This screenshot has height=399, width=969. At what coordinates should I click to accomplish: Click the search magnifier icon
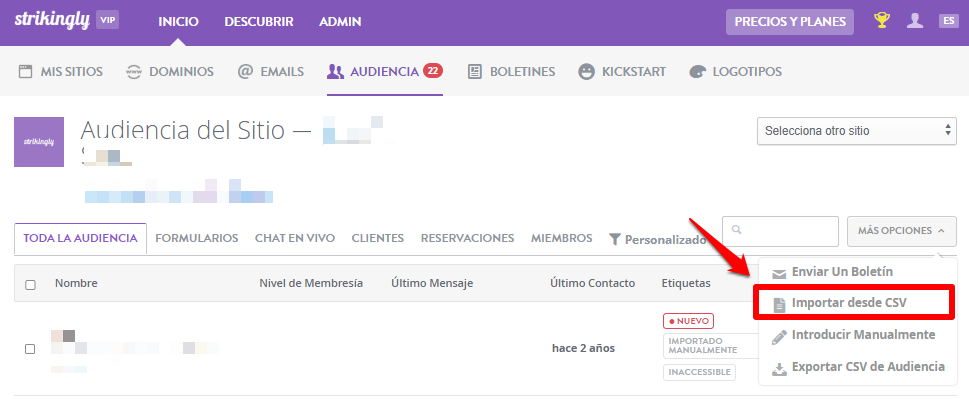point(736,230)
